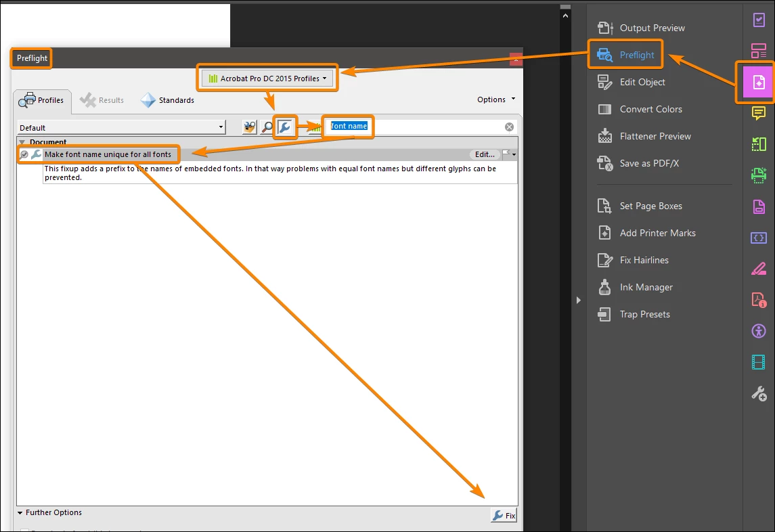Click the highlighted Print Production sidebar icon
This screenshot has height=532, width=775.
(x=759, y=82)
